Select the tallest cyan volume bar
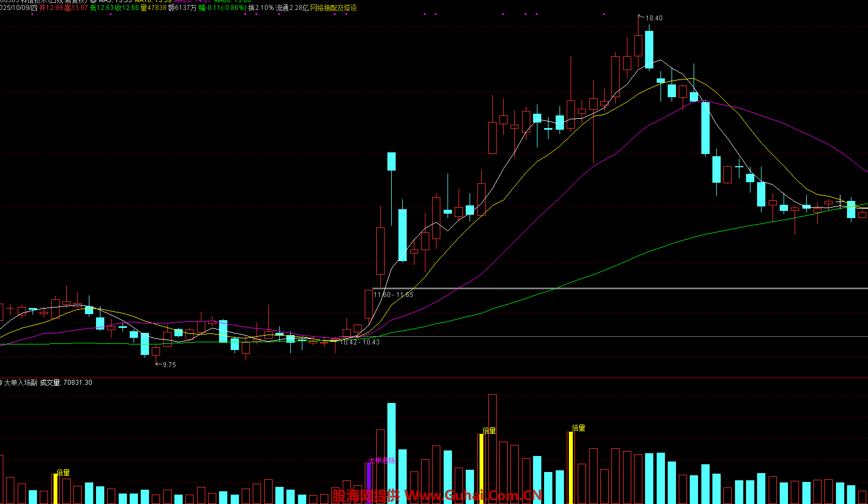 tap(391, 453)
